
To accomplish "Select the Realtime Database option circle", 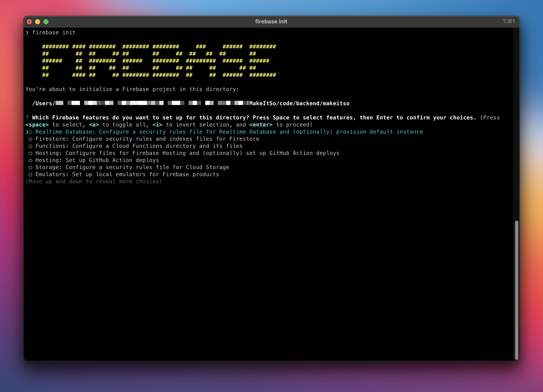I will [x=31, y=132].
